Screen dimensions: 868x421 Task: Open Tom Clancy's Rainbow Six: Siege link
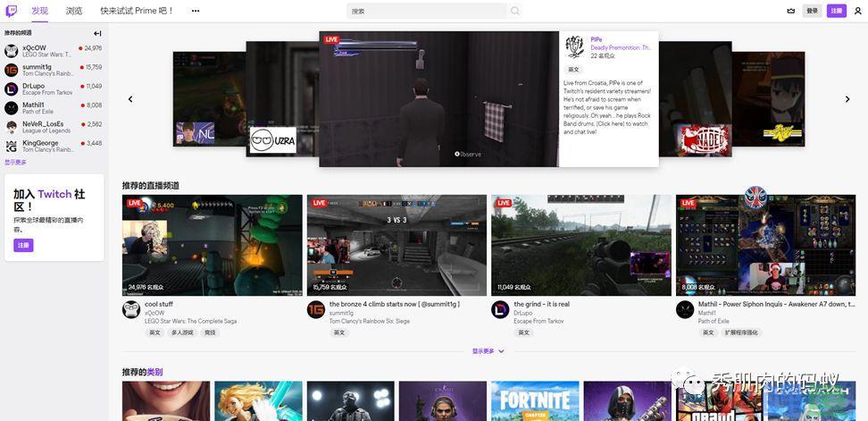tap(370, 321)
